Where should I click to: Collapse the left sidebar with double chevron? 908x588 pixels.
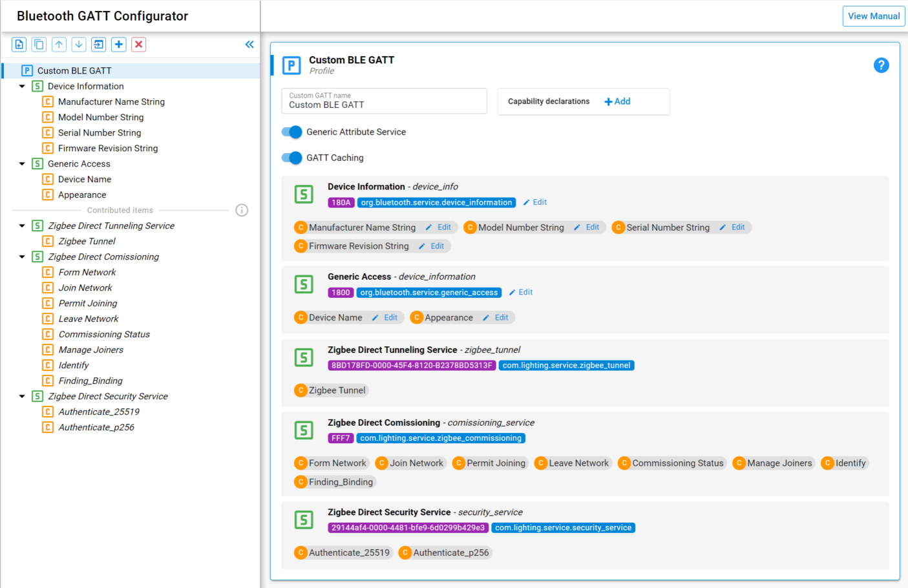click(x=249, y=45)
